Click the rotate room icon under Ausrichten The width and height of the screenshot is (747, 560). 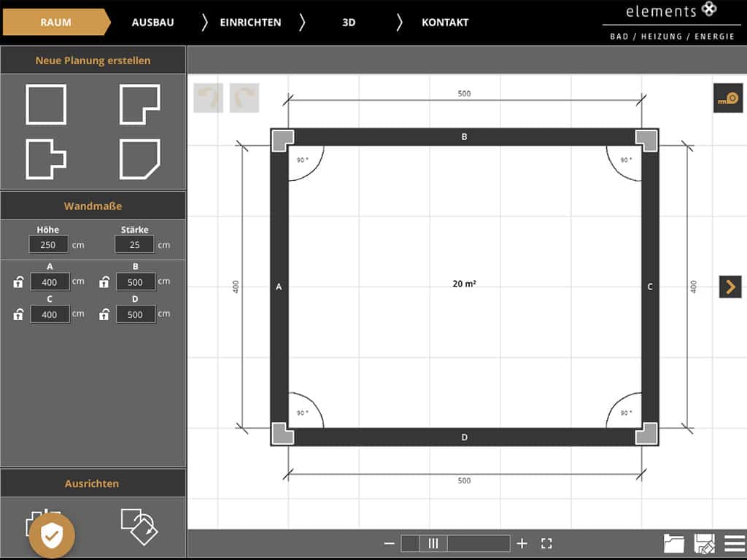(x=139, y=525)
